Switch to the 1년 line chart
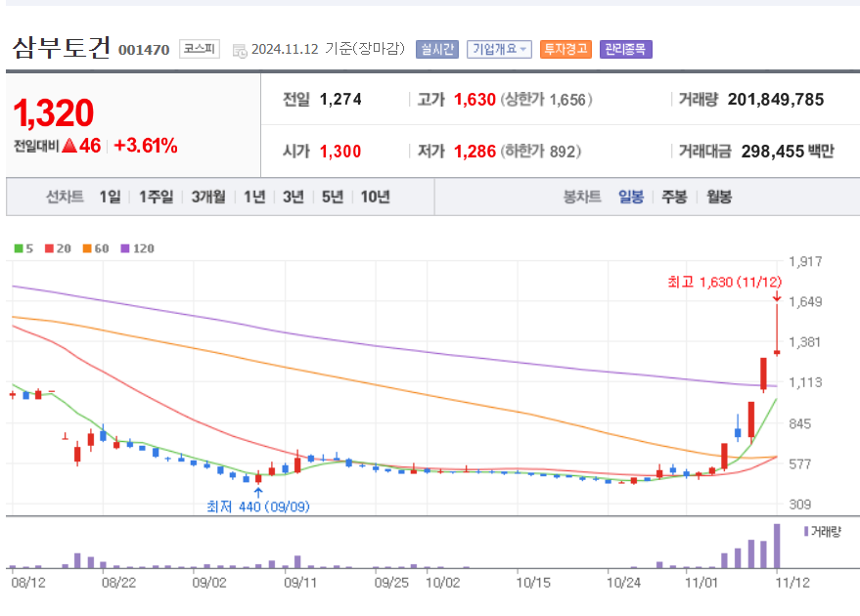The width and height of the screenshot is (860, 616). coord(254,197)
